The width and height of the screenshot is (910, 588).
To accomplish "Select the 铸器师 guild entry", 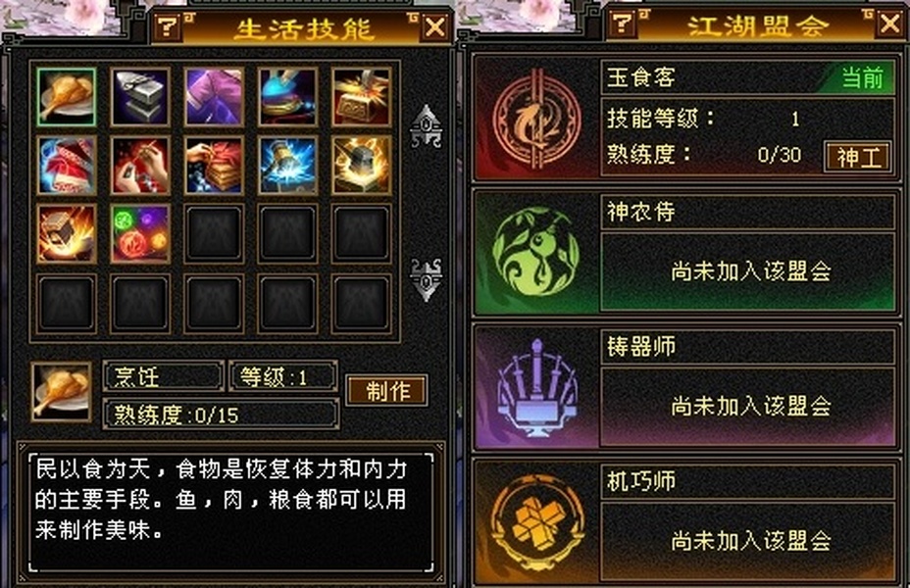I will [684, 387].
